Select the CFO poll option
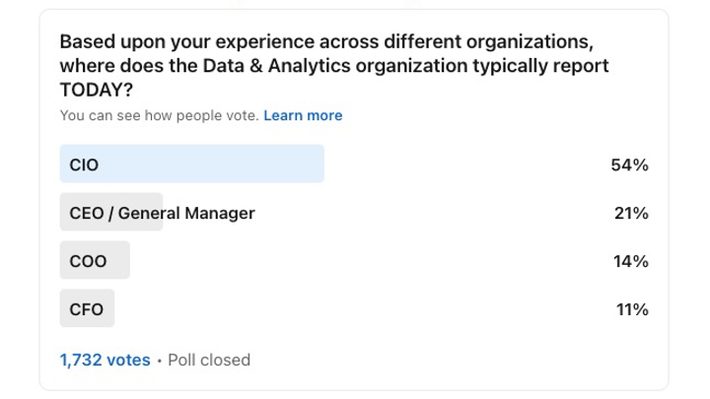The height and width of the screenshot is (399, 710). tap(354, 308)
